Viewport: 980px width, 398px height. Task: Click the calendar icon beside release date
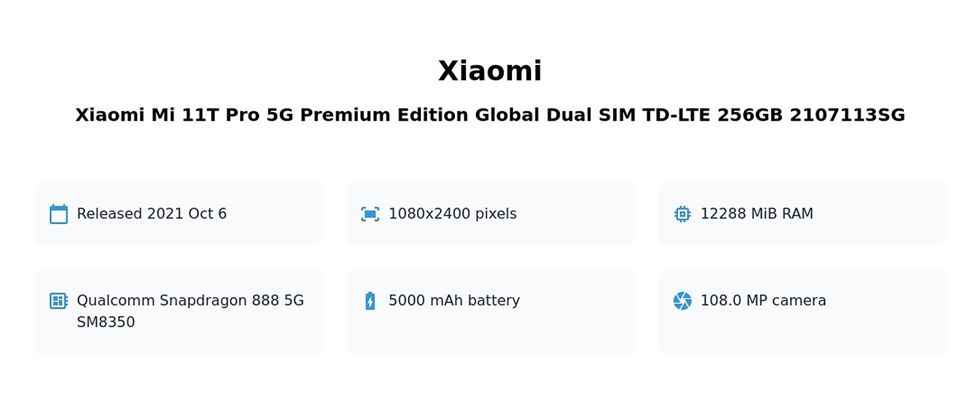59,214
